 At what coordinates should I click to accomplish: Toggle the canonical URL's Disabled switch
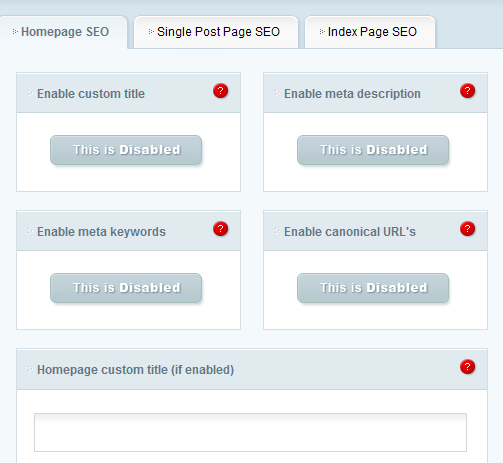pyautogui.click(x=373, y=288)
